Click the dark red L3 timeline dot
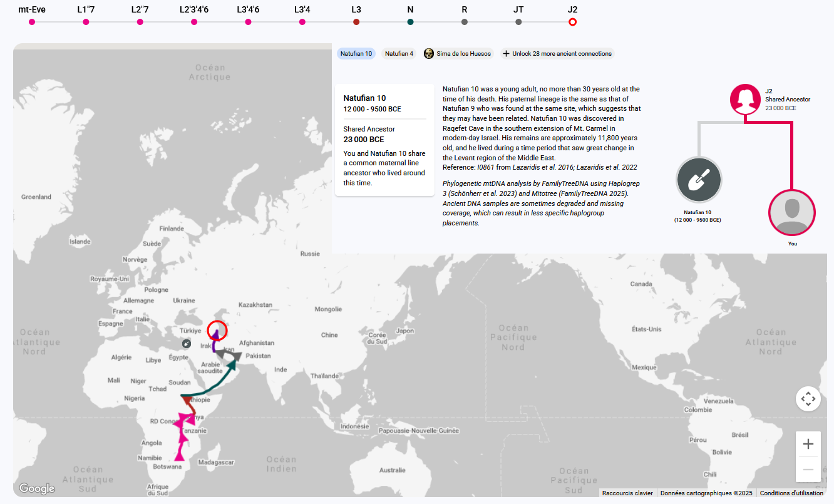 click(356, 22)
